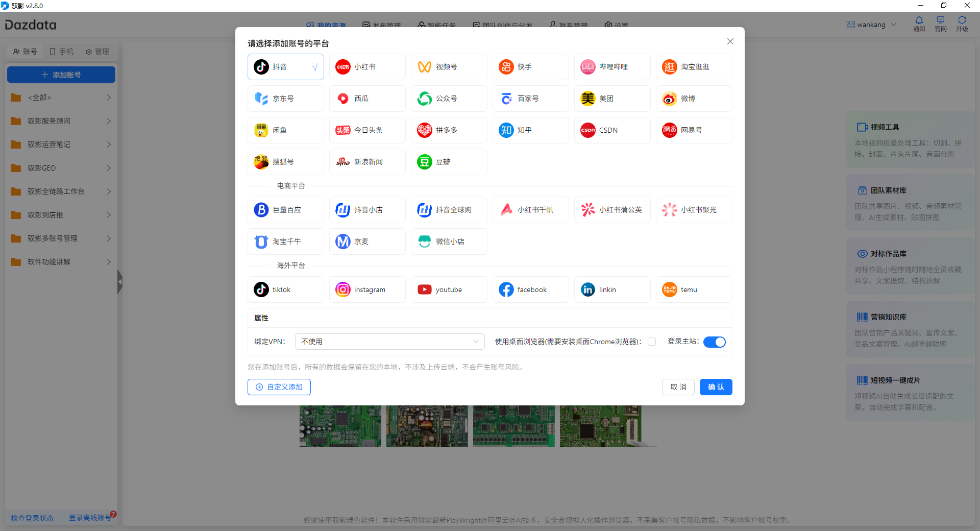The image size is (980, 531).
Task: Pick the tiktok overseas platform icon
Action: pos(261,289)
